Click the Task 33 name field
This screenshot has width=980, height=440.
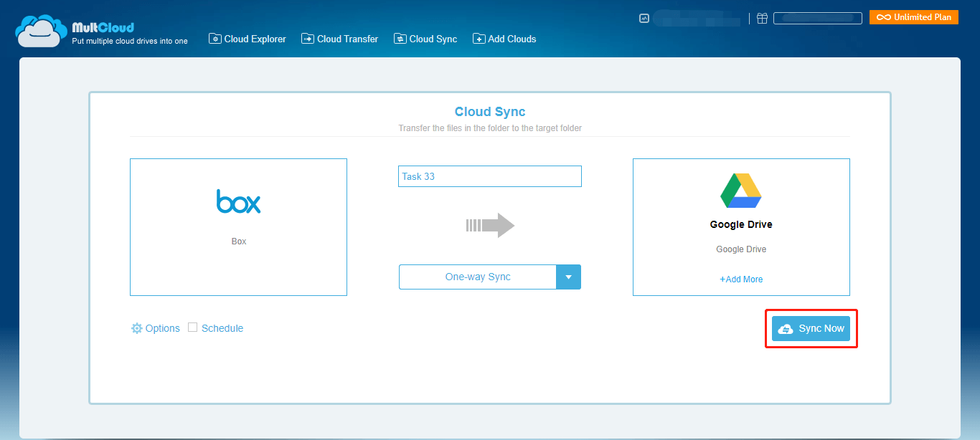pyautogui.click(x=489, y=176)
